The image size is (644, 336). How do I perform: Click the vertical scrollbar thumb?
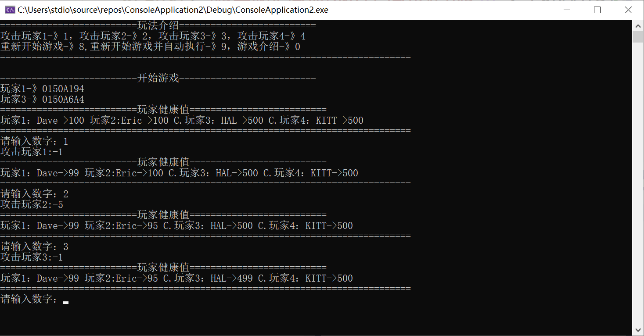pyautogui.click(x=638, y=37)
